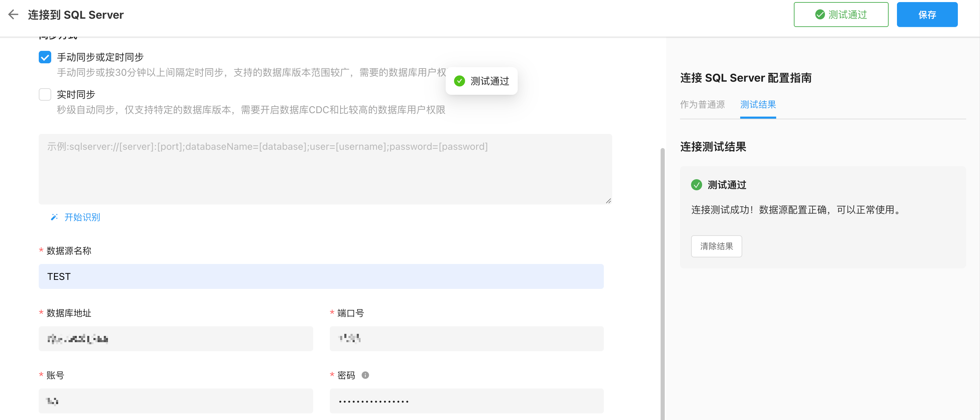Click the password info icon

(x=365, y=375)
